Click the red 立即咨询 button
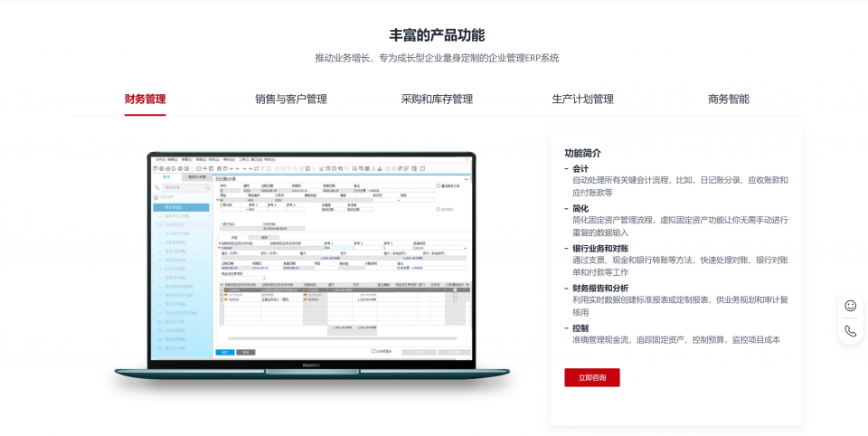The image size is (868, 436). pyautogui.click(x=591, y=377)
